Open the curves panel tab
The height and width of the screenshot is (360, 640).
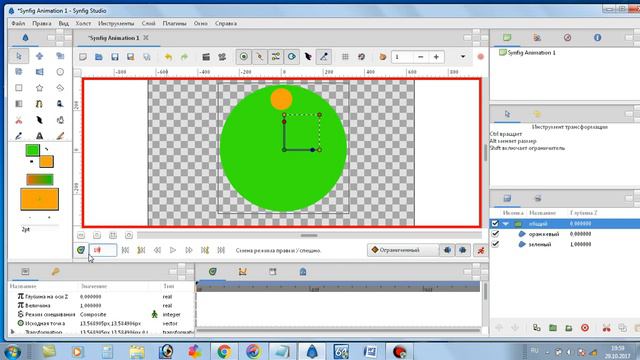coord(243,272)
